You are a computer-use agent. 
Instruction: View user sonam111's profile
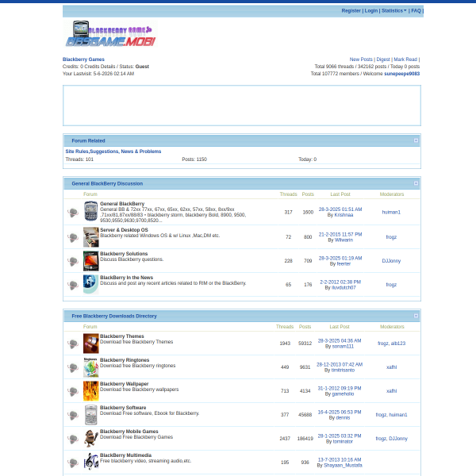(343, 346)
